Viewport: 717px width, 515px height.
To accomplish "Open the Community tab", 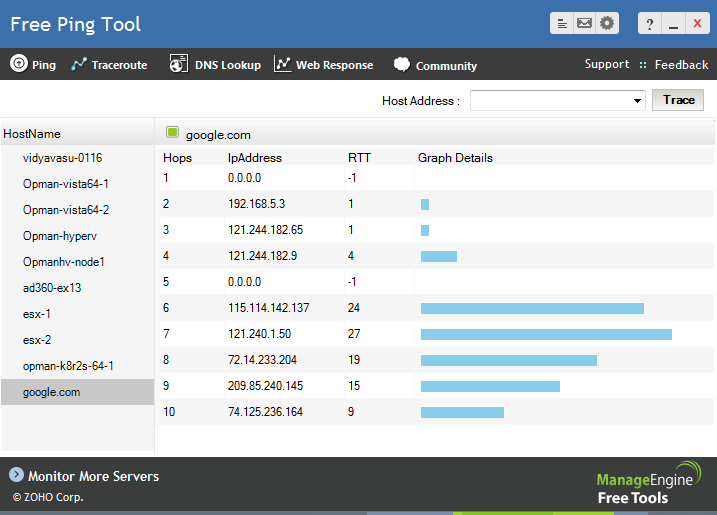I will click(435, 65).
